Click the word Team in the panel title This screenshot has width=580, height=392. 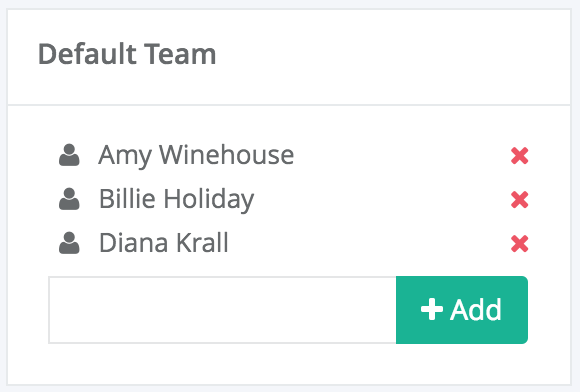point(180,54)
